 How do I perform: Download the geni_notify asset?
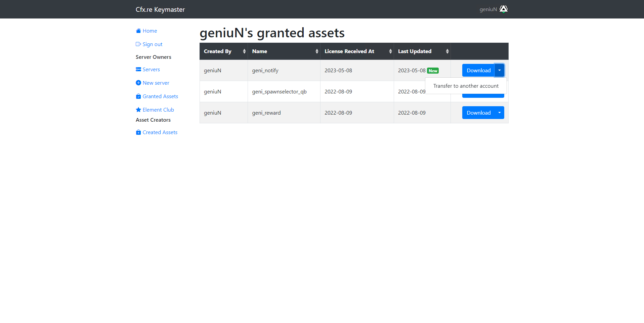click(478, 70)
